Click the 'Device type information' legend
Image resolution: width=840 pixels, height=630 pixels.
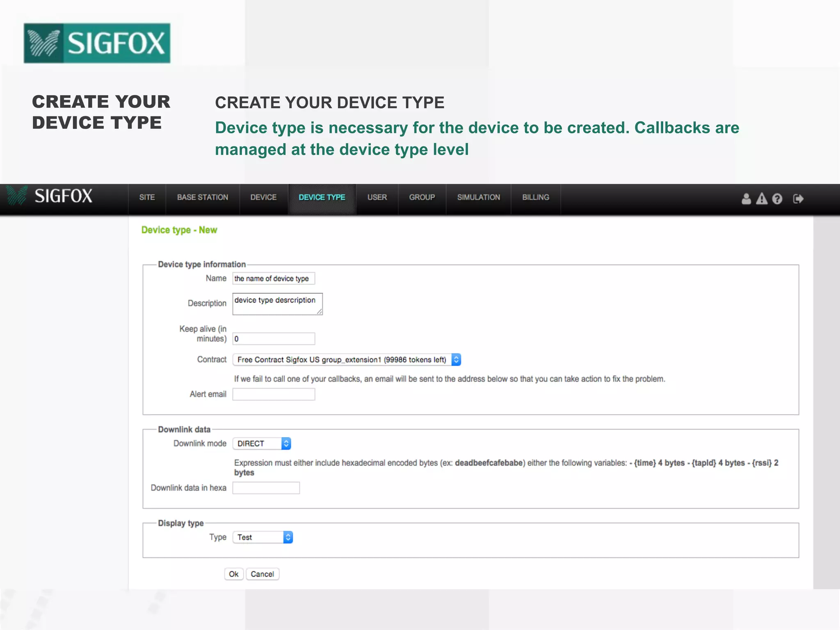click(x=202, y=265)
